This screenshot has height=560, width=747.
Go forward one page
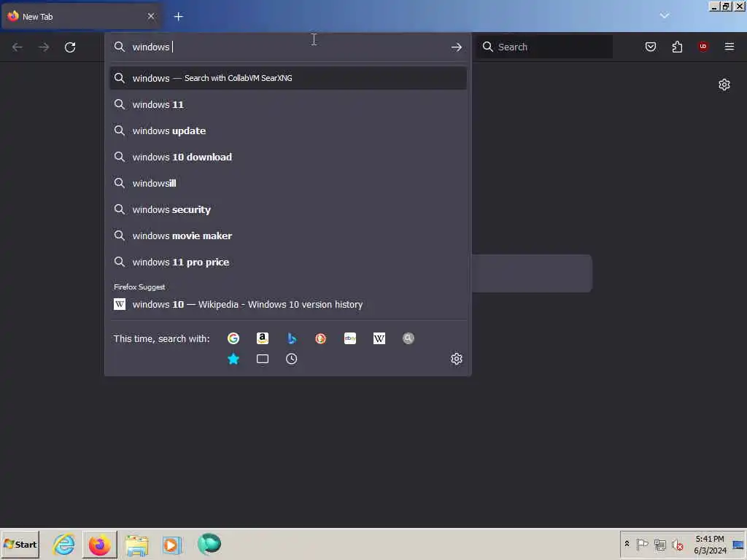point(44,47)
